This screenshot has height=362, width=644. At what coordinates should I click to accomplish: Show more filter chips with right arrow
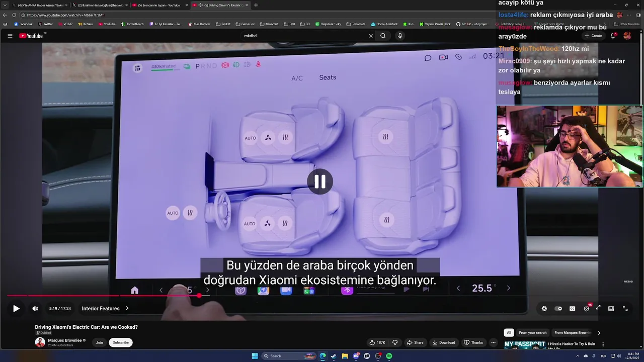point(599,332)
